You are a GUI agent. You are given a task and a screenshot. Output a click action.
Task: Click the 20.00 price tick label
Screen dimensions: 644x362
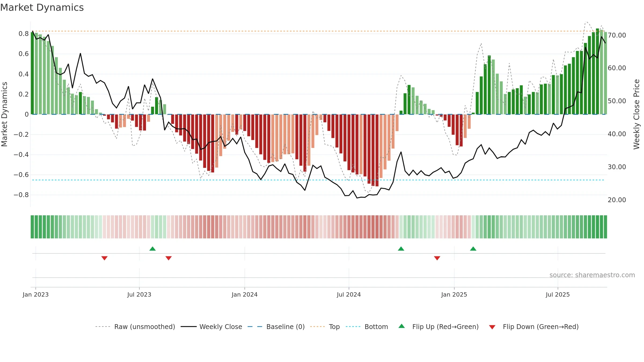[x=617, y=200]
